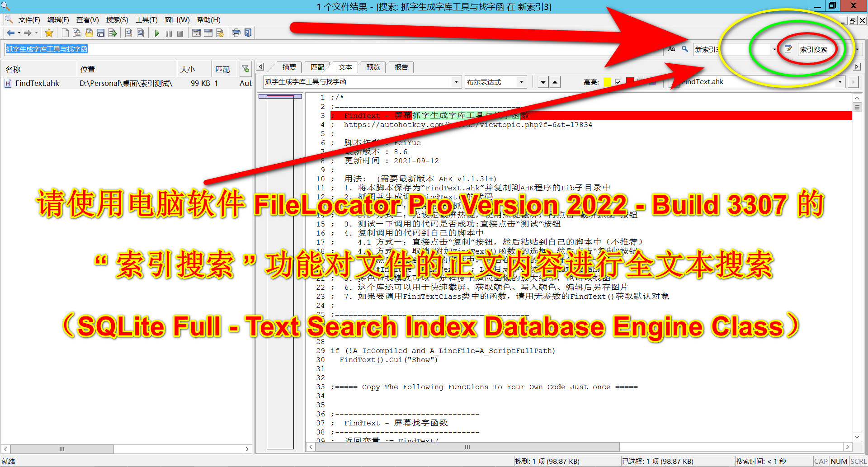Screen dimensions: 868x467
Task: Click the text viewer vertical scroll up arrow
Action: (x=857, y=98)
